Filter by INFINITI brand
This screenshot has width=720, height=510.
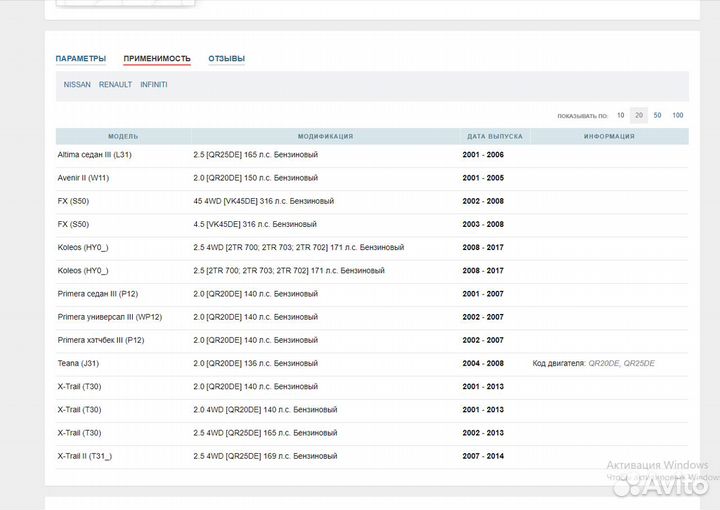[x=154, y=85]
